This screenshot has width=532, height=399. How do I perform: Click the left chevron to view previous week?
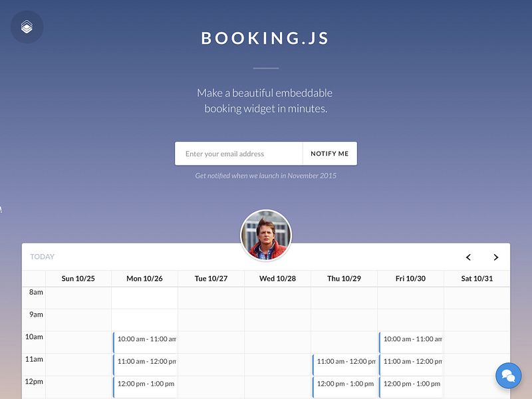[x=467, y=257]
